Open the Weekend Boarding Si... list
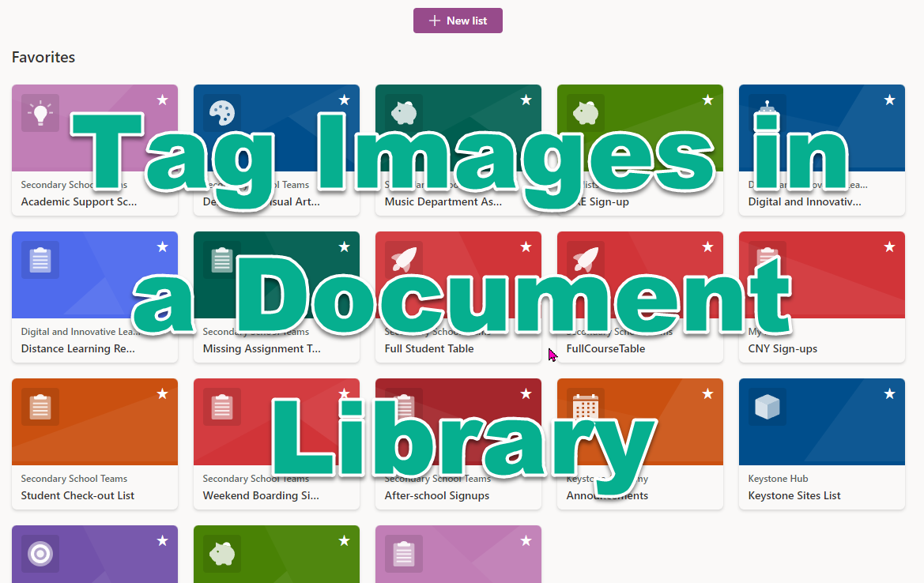The width and height of the screenshot is (924, 583). [x=261, y=495]
